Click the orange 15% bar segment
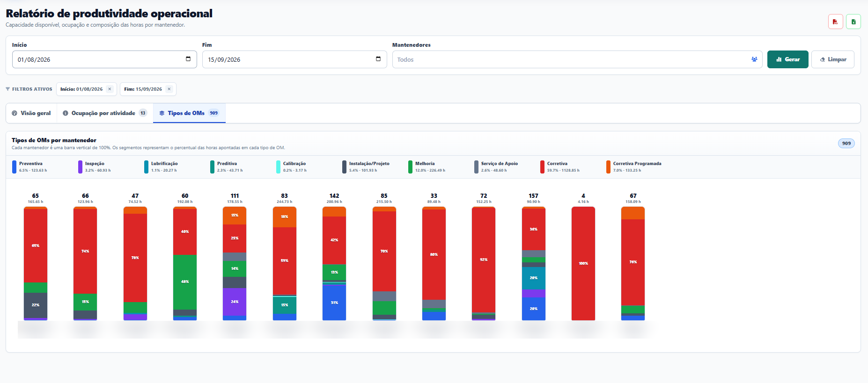The width and height of the screenshot is (868, 383). tap(235, 216)
